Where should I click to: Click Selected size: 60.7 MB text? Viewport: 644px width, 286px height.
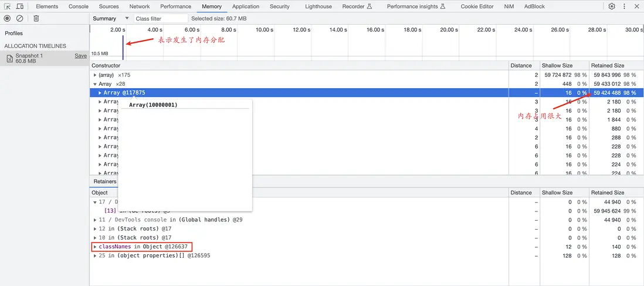click(x=219, y=19)
